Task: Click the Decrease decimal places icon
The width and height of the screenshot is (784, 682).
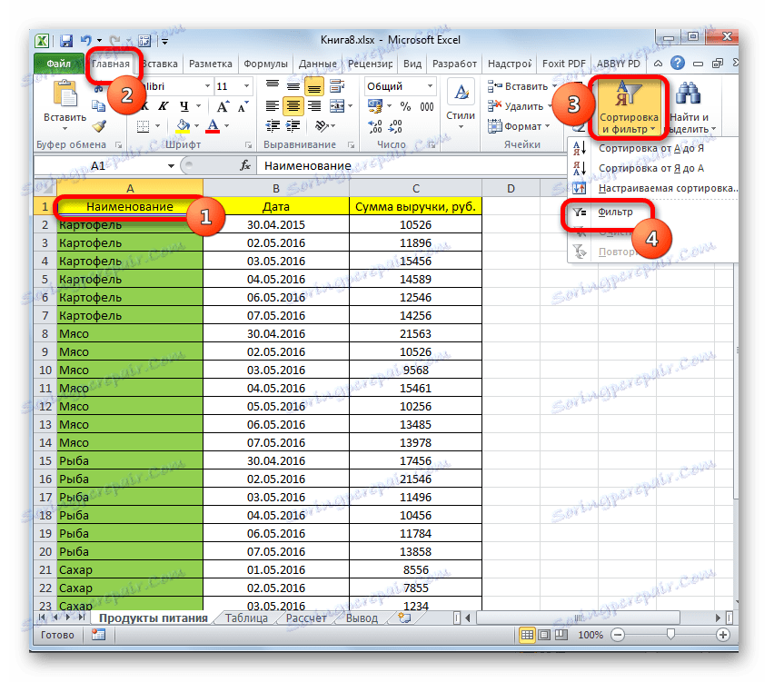Action: (x=395, y=126)
